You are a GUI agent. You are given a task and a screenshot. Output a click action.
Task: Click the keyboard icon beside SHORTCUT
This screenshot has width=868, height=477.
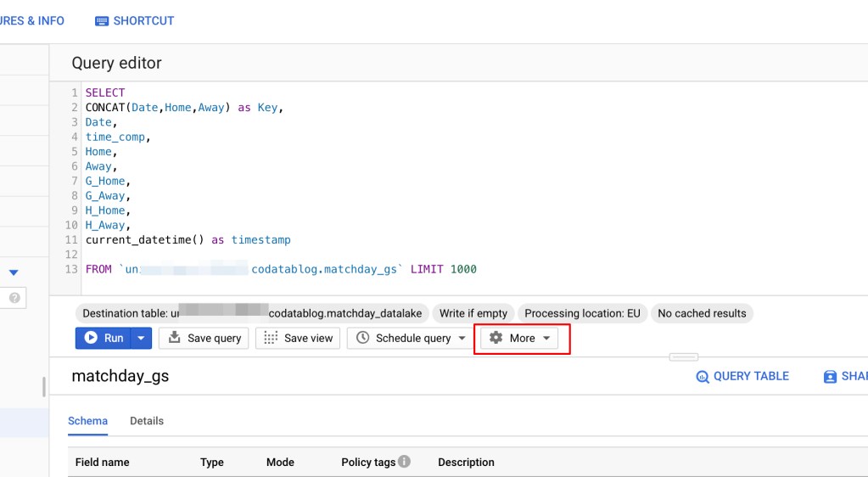click(101, 21)
